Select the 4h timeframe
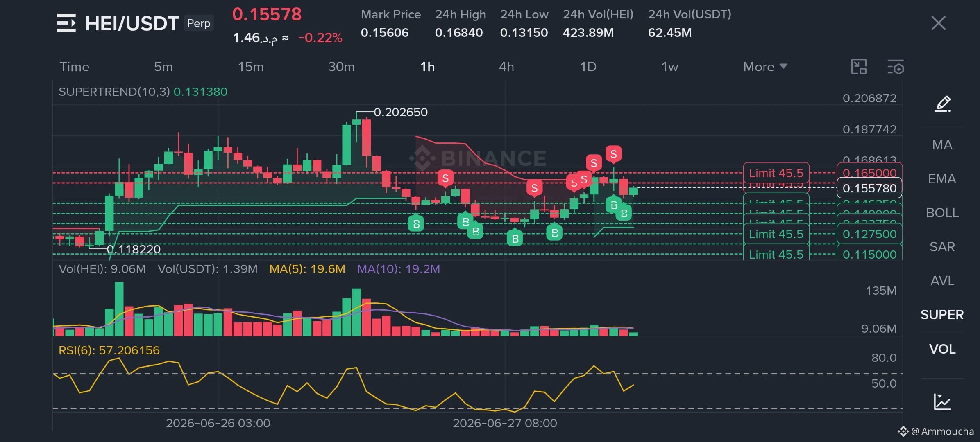This screenshot has height=442, width=980. tap(506, 67)
